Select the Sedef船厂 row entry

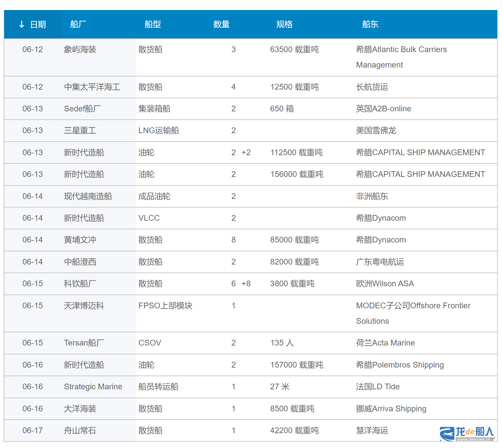click(x=82, y=109)
